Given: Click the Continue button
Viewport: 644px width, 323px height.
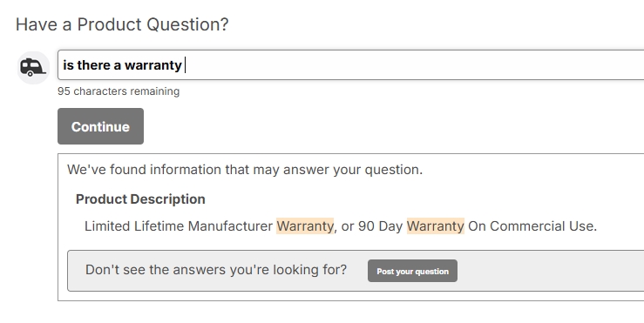Looking at the screenshot, I should [x=100, y=126].
